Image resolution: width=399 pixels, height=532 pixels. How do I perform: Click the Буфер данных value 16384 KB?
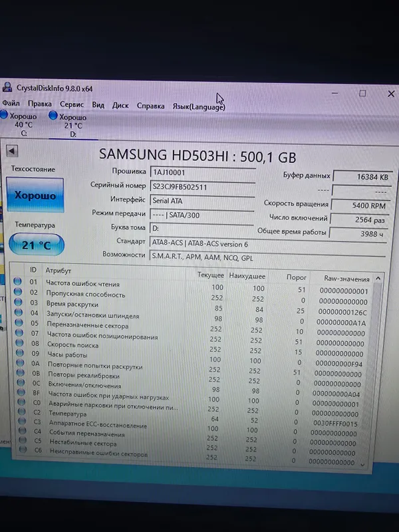pos(362,176)
